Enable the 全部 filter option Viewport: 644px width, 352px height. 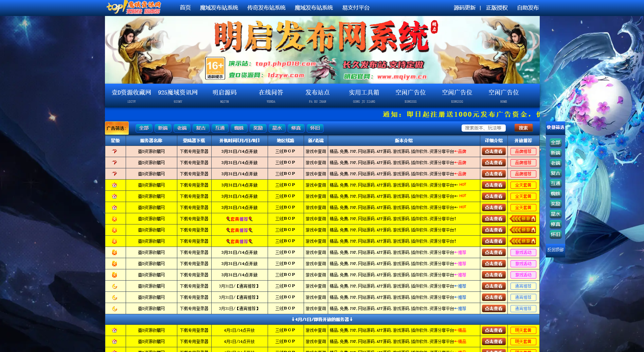click(x=144, y=128)
